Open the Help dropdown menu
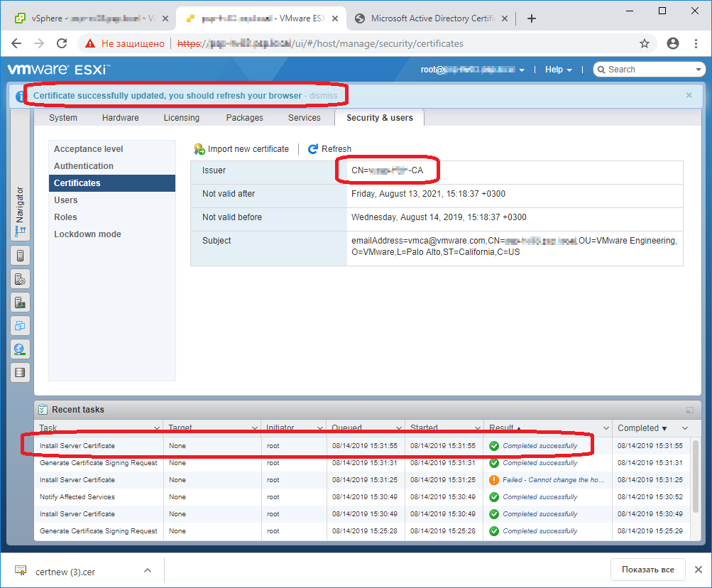The width and height of the screenshot is (712, 588). point(558,70)
